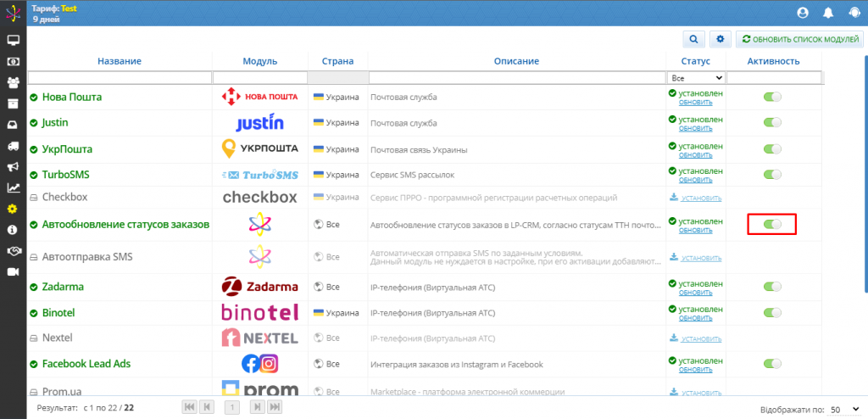Focus the Модуль filter input field
Image resolution: width=868 pixels, height=419 pixels.
260,77
